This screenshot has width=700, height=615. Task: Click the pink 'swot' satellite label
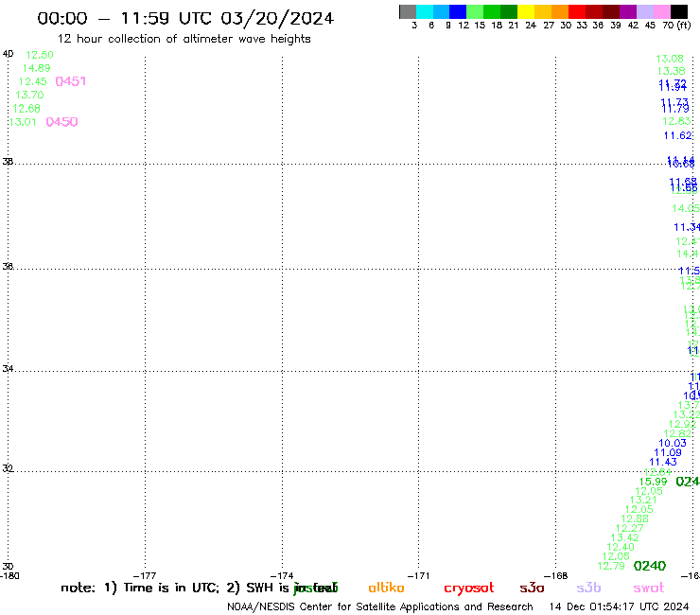click(649, 589)
